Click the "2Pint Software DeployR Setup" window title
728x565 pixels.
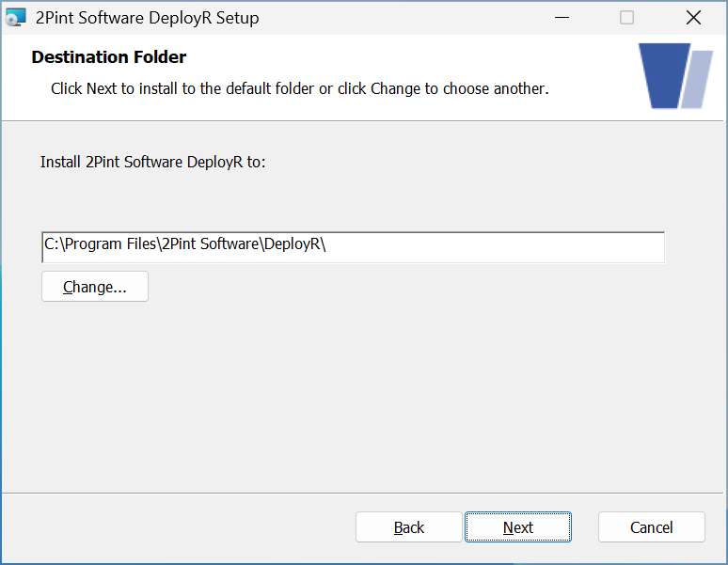tap(147, 18)
